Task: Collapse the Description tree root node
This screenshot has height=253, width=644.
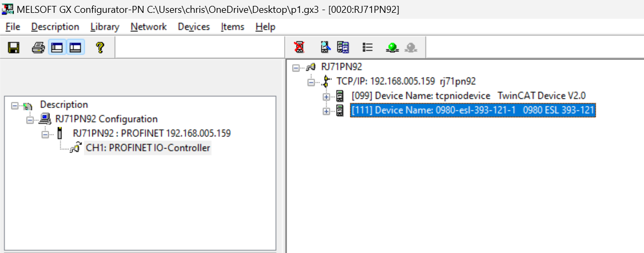Action: point(14,105)
